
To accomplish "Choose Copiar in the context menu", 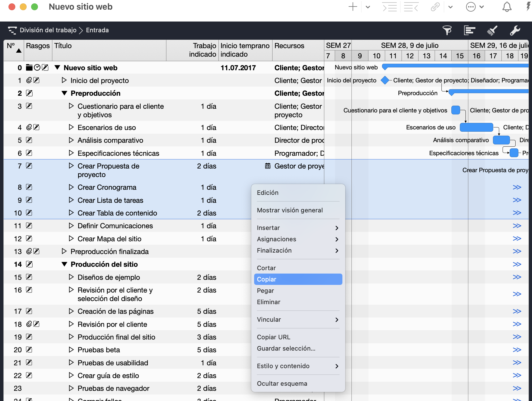I will [x=298, y=279].
